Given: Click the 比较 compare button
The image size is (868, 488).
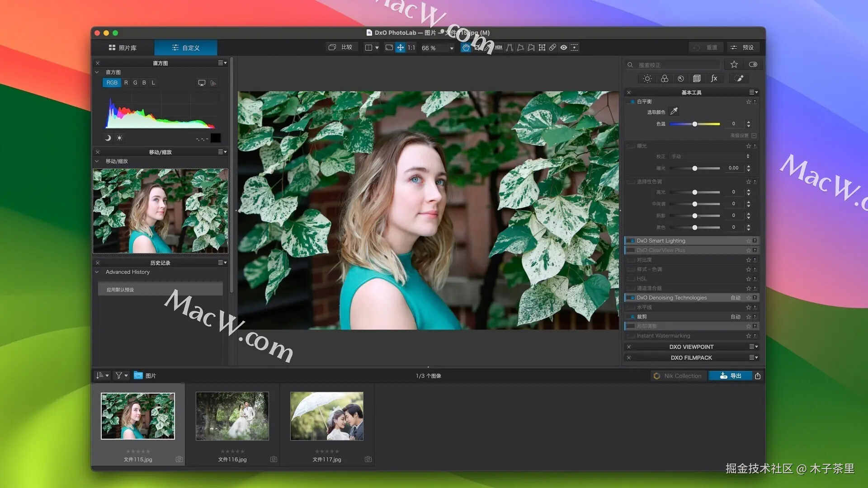Looking at the screenshot, I should pos(341,47).
